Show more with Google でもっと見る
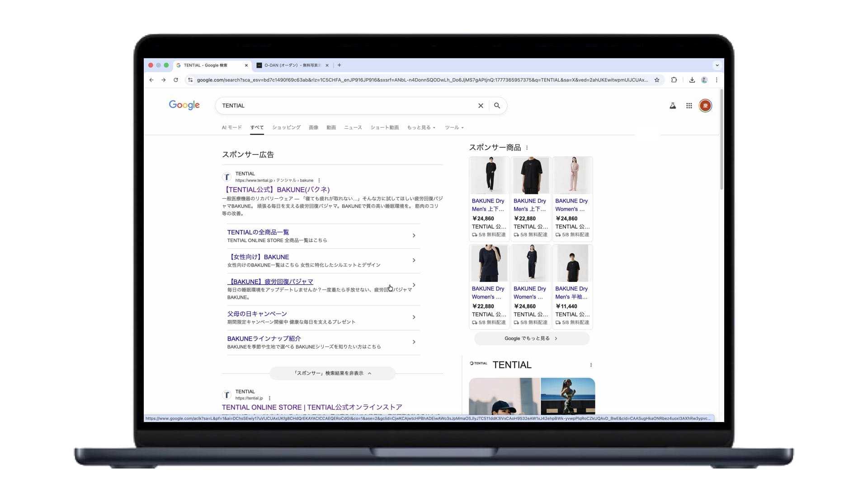 click(x=532, y=338)
